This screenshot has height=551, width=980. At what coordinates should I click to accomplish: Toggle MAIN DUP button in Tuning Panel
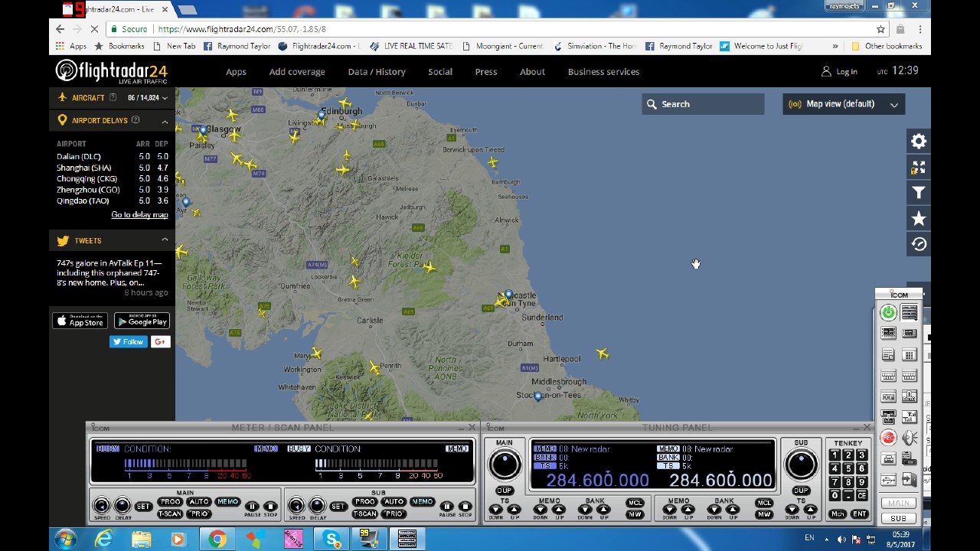505,491
